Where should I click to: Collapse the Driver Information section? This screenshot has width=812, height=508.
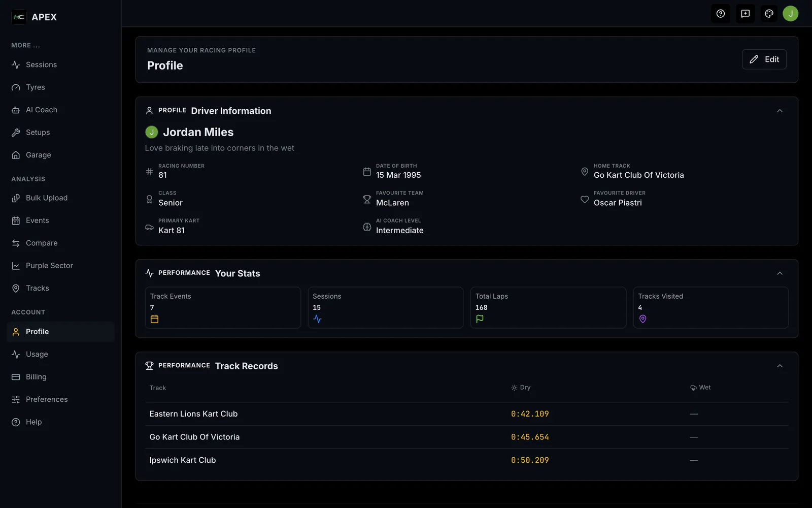pos(780,111)
